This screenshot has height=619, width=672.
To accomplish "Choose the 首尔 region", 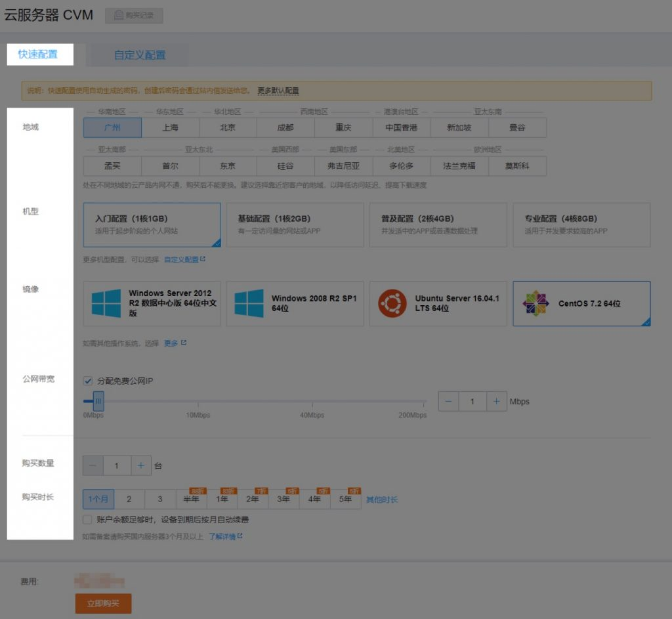I will click(x=170, y=166).
